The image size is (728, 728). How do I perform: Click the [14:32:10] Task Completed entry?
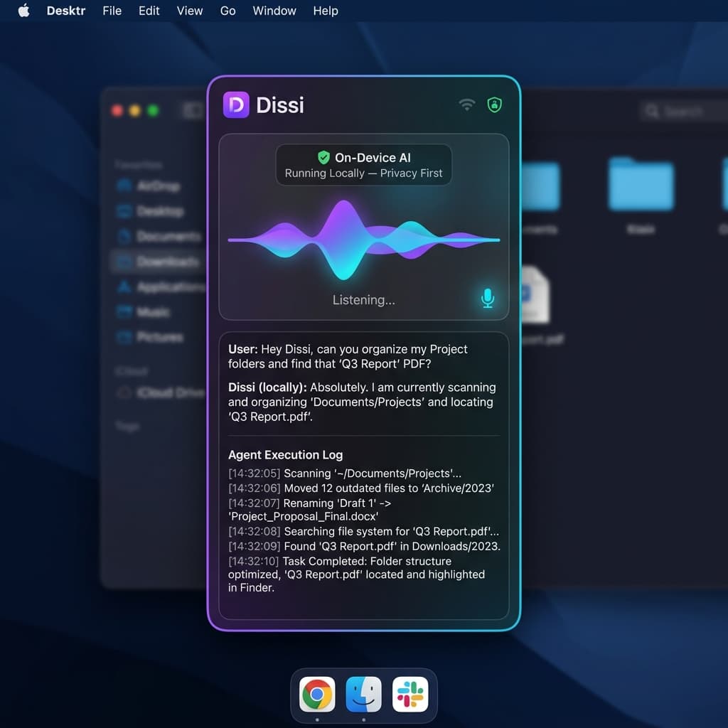(x=356, y=574)
